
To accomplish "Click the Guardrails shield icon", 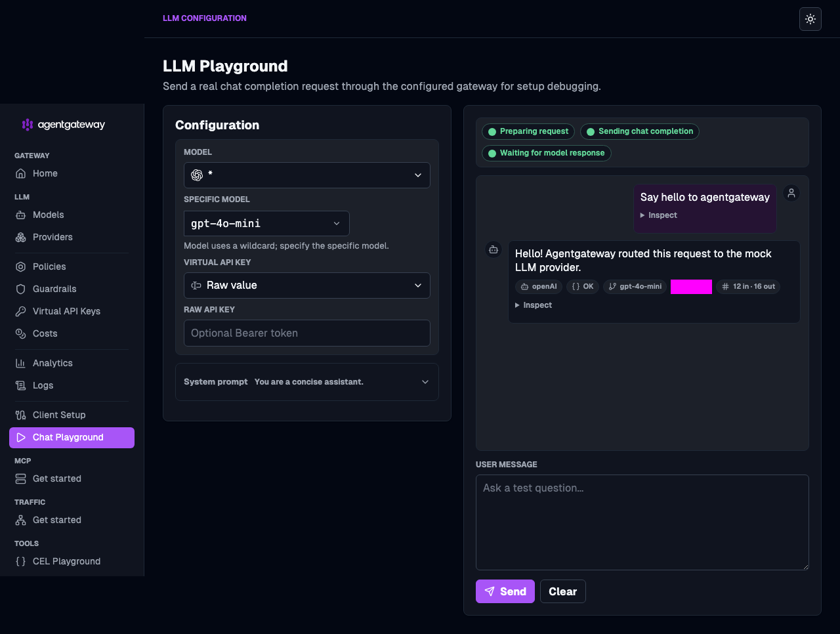I will click(x=20, y=289).
